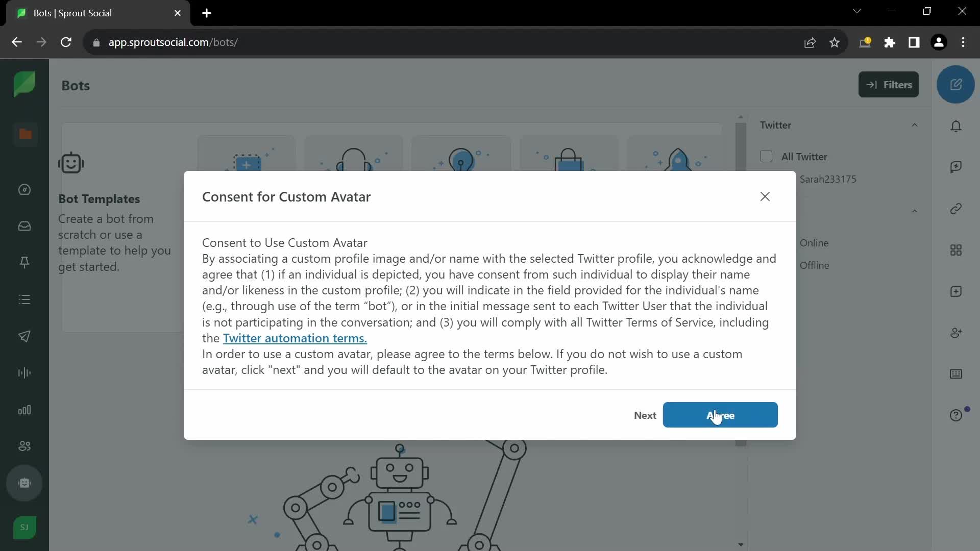Check the All Twitter checkbox
Screen dimensions: 980x551
coord(766,156)
